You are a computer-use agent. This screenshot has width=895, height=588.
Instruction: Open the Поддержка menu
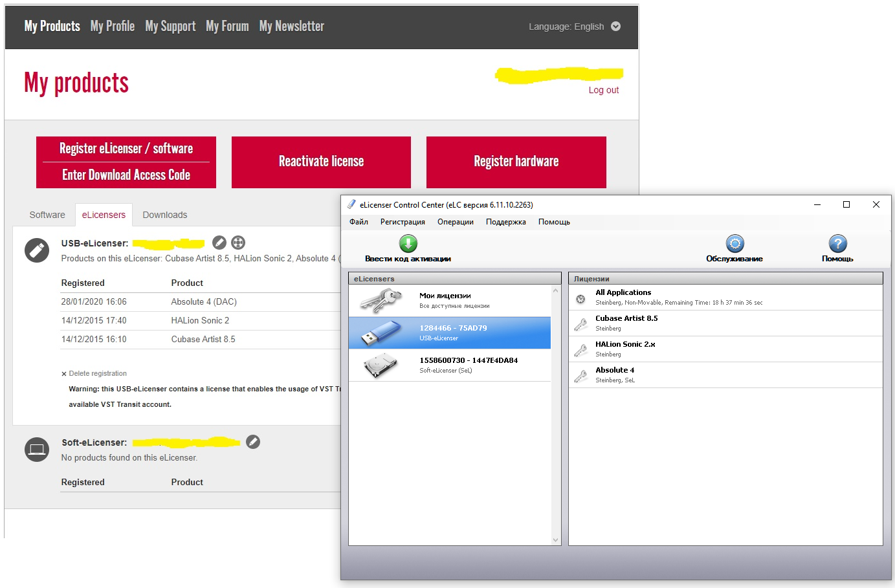tap(506, 222)
